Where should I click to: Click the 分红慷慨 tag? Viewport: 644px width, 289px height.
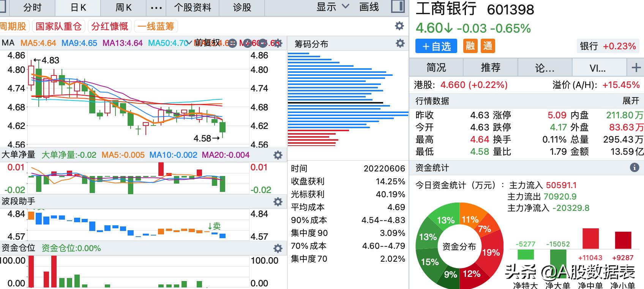[x=110, y=26]
